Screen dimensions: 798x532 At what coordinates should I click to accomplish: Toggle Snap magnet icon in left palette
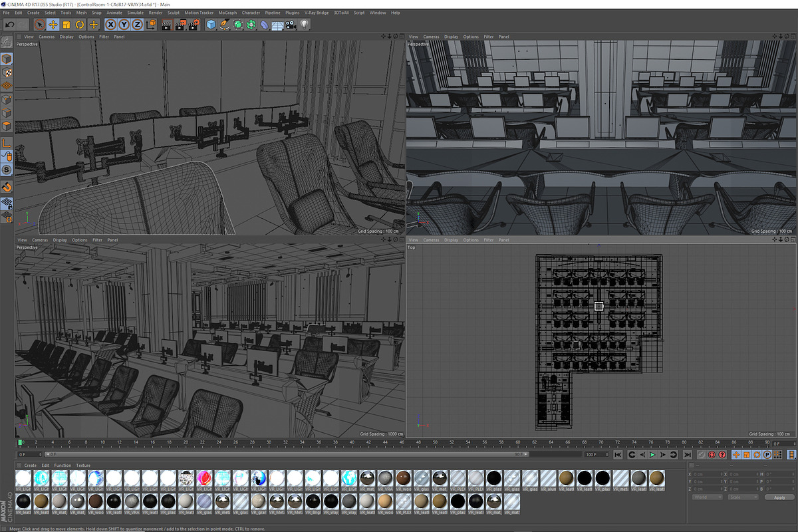click(x=6, y=187)
